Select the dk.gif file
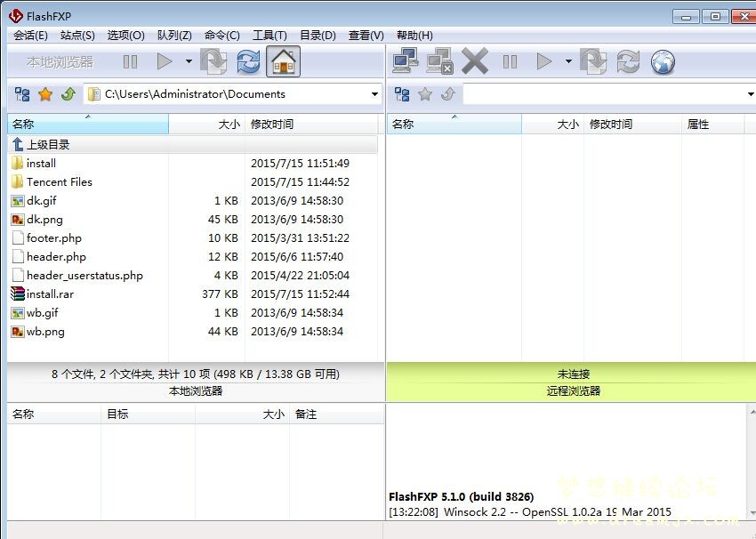Screen dimensions: 756x539 (x=192, y=200)
